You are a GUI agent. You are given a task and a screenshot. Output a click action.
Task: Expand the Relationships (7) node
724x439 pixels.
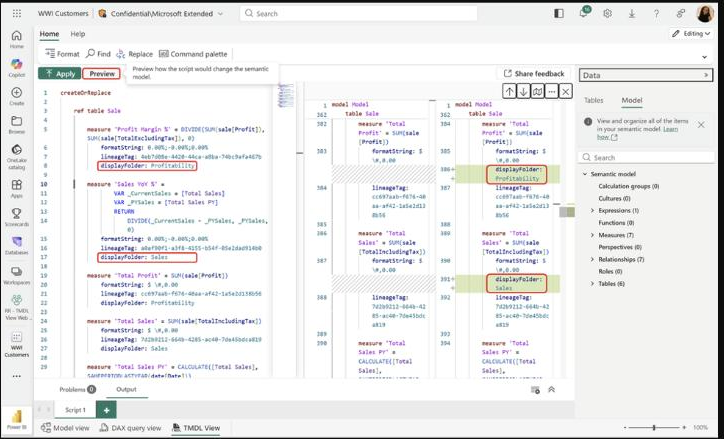[x=592, y=259]
